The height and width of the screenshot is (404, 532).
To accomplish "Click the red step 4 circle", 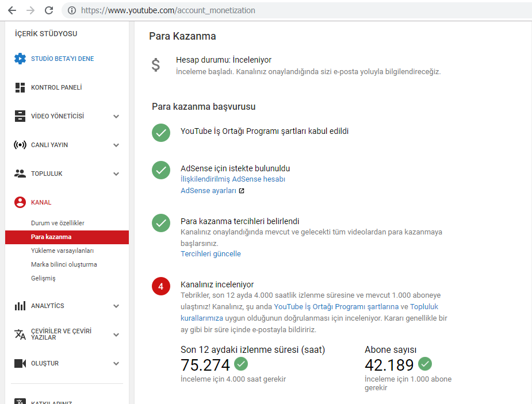I will click(161, 286).
